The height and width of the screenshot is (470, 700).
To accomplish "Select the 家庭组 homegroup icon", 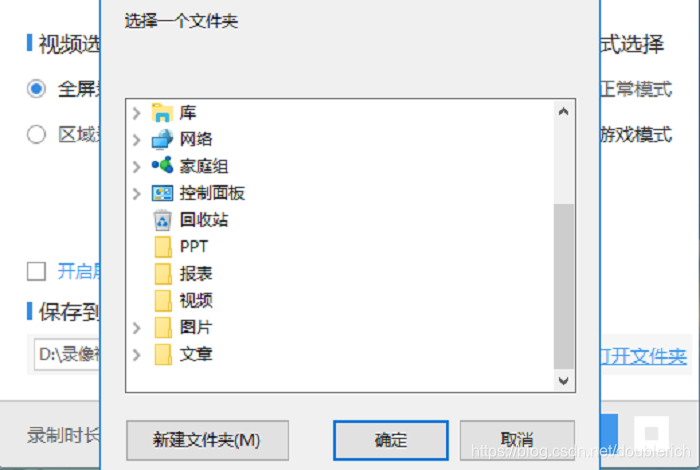I will 162,165.
